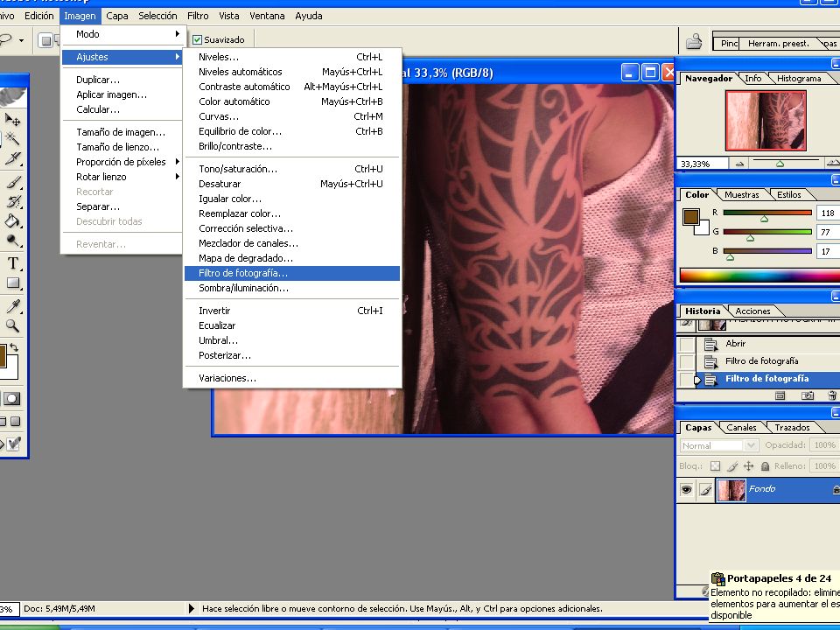Image resolution: width=840 pixels, height=630 pixels.
Task: Toggle lock transparent pixels
Action: click(715, 466)
